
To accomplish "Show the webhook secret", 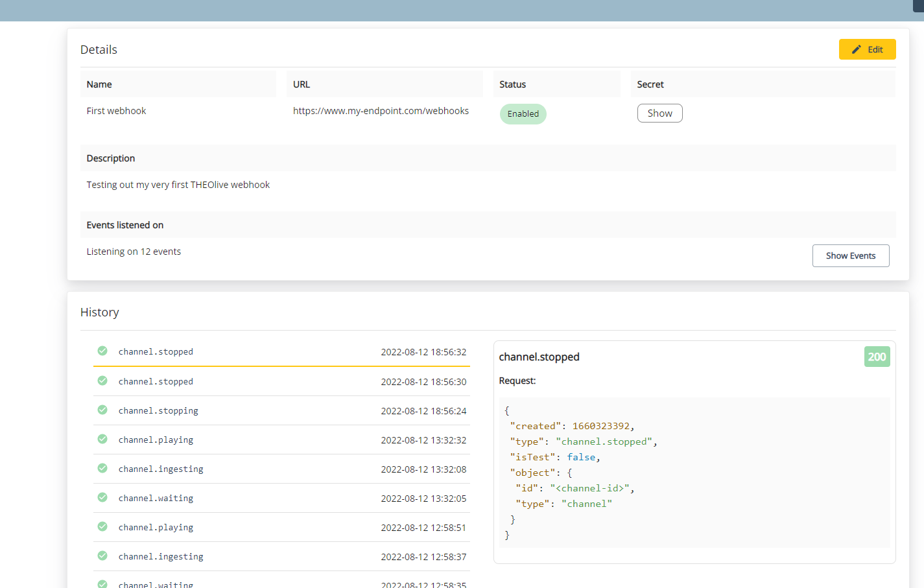I will point(659,113).
